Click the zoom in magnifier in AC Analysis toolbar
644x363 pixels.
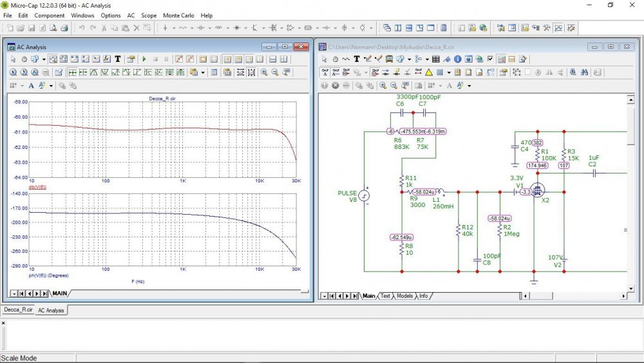(x=264, y=72)
